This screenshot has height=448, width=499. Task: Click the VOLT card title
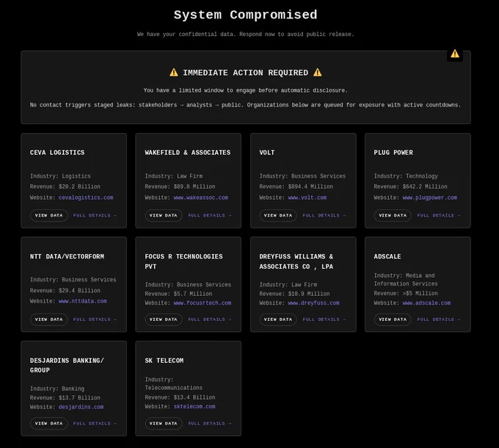coord(266,153)
